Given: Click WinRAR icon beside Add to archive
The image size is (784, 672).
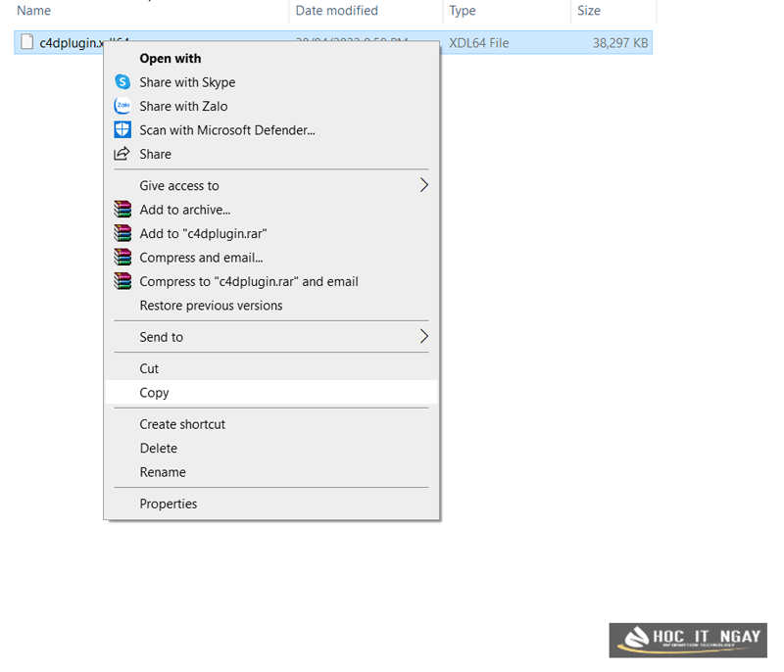Looking at the screenshot, I should [x=122, y=210].
